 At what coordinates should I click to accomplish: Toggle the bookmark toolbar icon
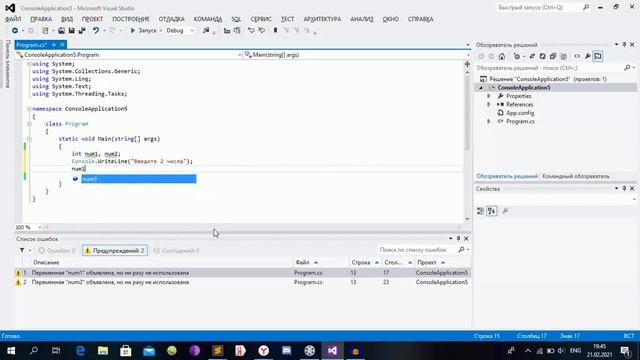tap(276, 31)
